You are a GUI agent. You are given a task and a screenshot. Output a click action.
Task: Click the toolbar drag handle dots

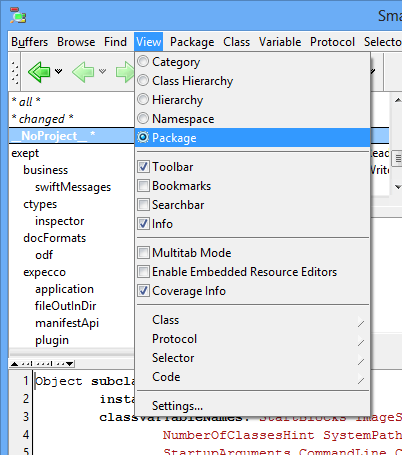[15, 72]
